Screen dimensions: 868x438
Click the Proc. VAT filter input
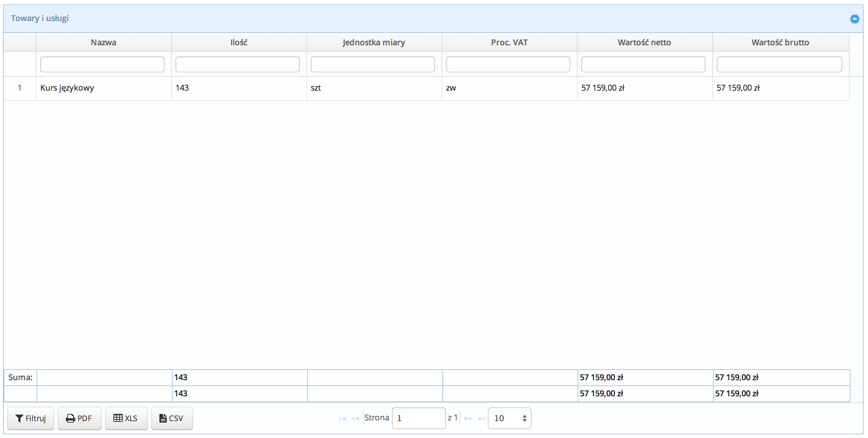pos(508,64)
